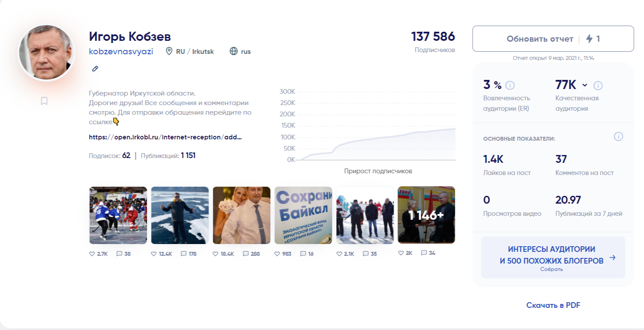Click the Прирост подписчиков chart caption
644x330 pixels.
point(378,171)
